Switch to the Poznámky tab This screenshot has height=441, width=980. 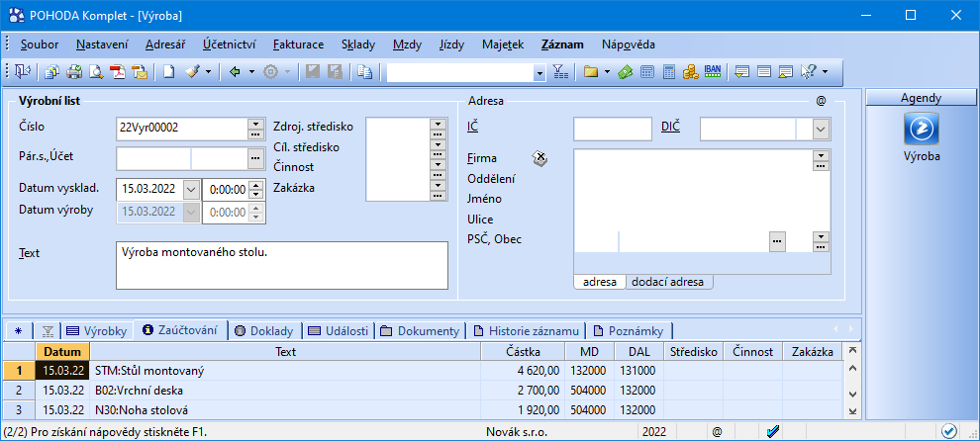tap(631, 330)
